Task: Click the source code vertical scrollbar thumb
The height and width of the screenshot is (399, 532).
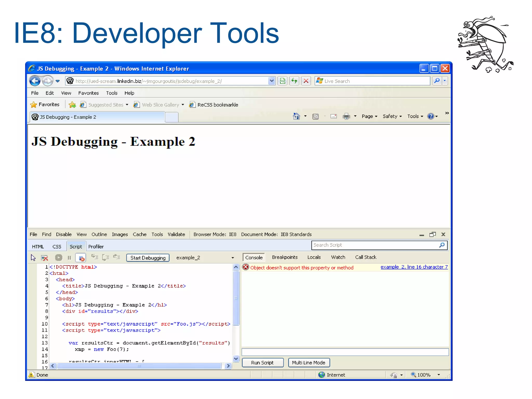Action: pos(236,298)
